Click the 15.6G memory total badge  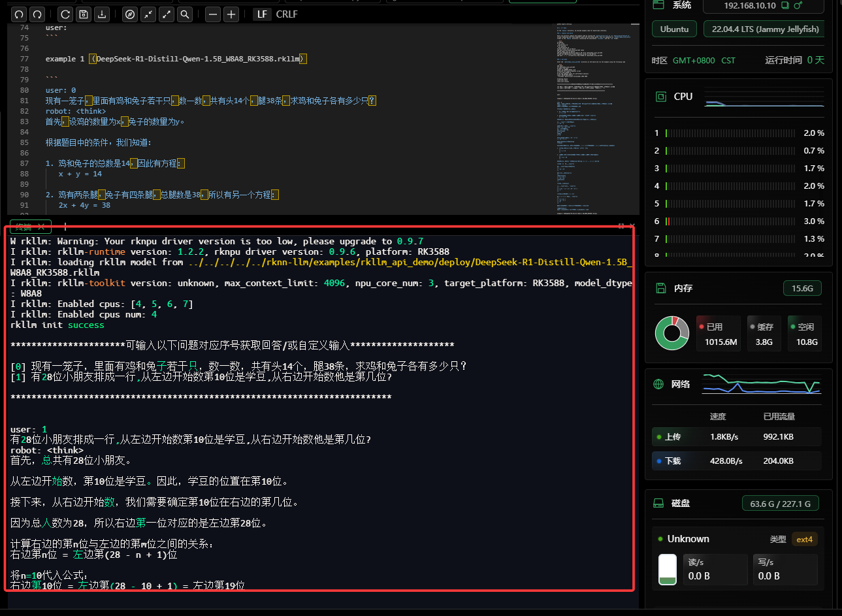click(802, 288)
